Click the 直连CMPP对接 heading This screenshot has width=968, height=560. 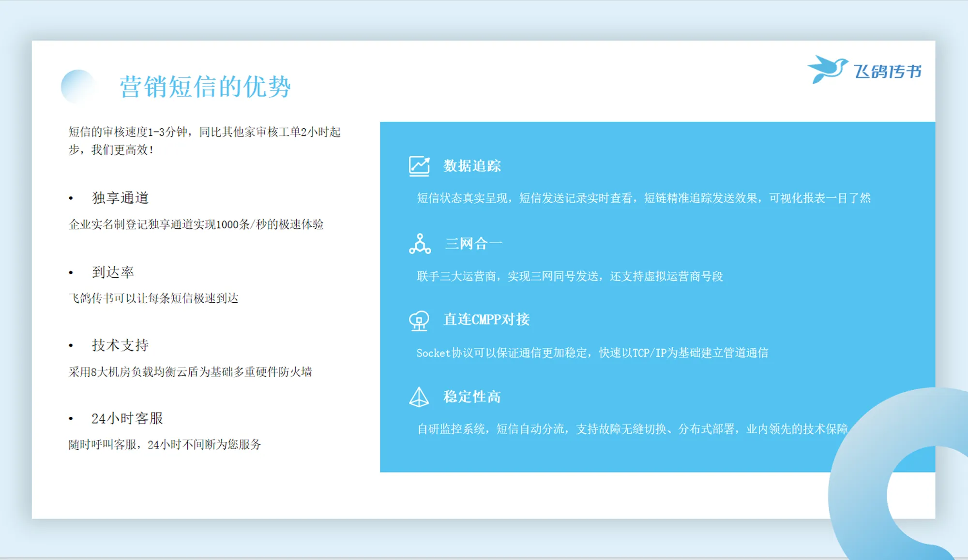point(486,320)
